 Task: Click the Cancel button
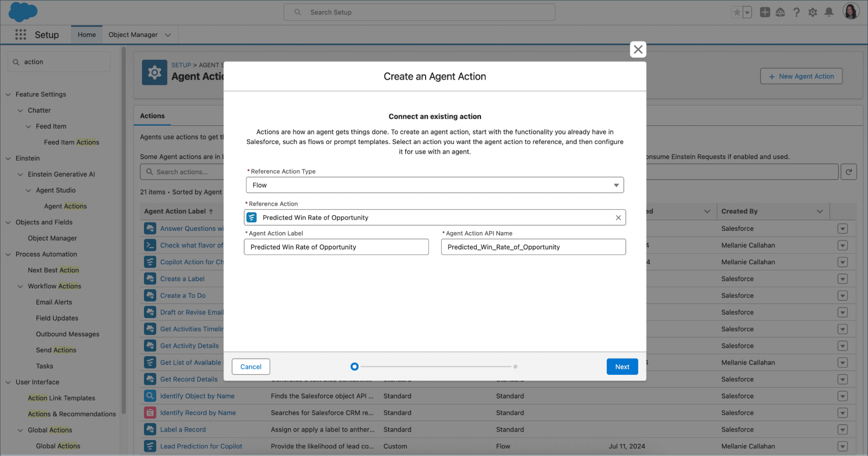pyautogui.click(x=251, y=367)
